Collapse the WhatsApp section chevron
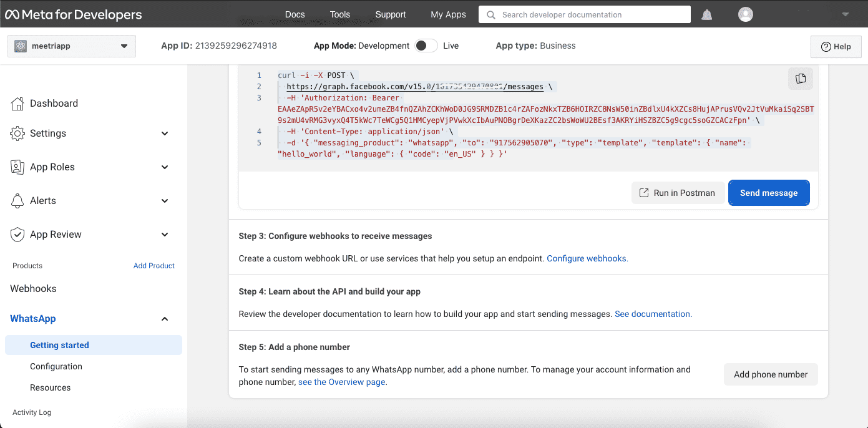The height and width of the screenshot is (428, 868). tap(165, 319)
